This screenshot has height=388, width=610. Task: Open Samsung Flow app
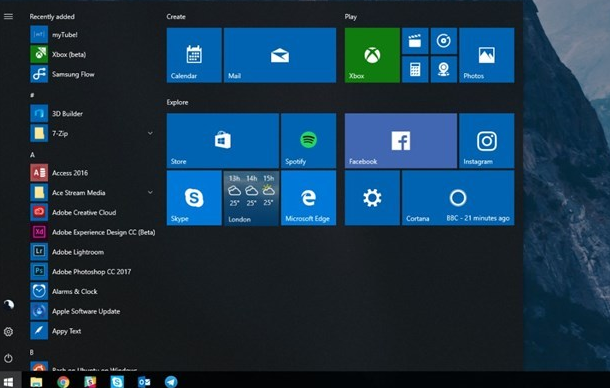point(93,74)
